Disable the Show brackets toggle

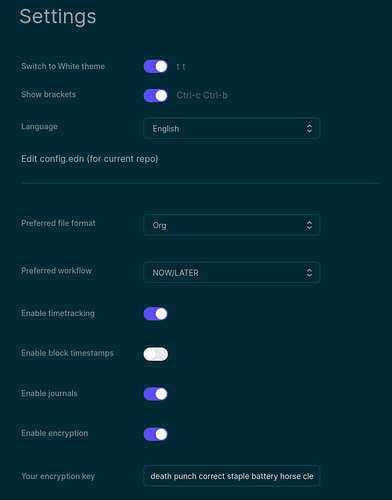coord(156,96)
